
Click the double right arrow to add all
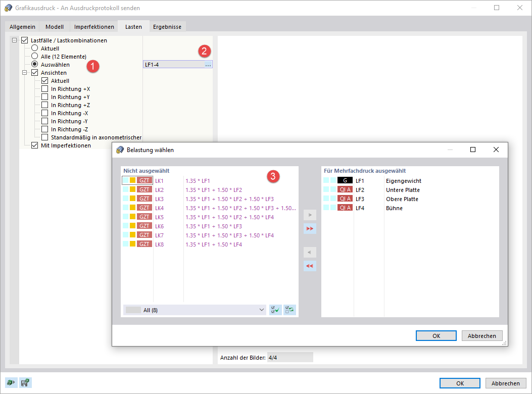(310, 228)
